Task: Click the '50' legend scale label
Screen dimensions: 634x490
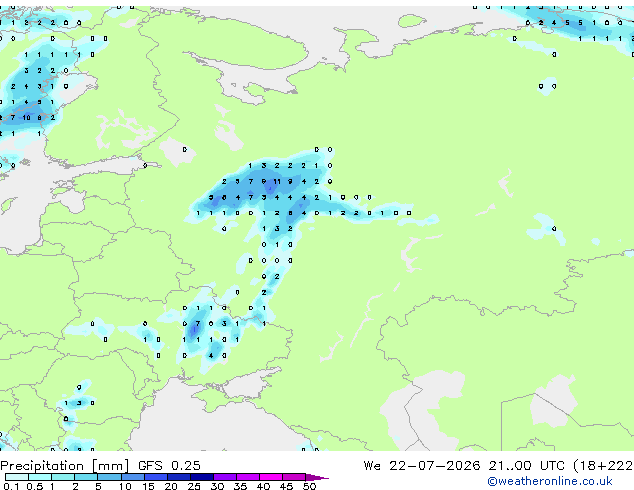Action: coord(309,486)
